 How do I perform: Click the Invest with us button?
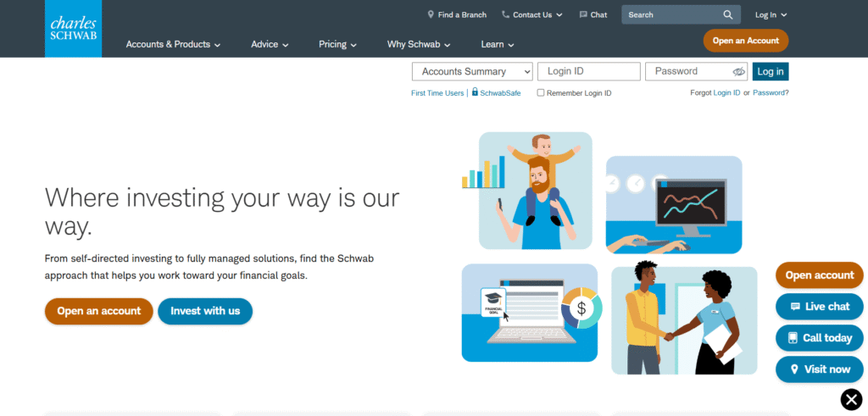(x=205, y=311)
